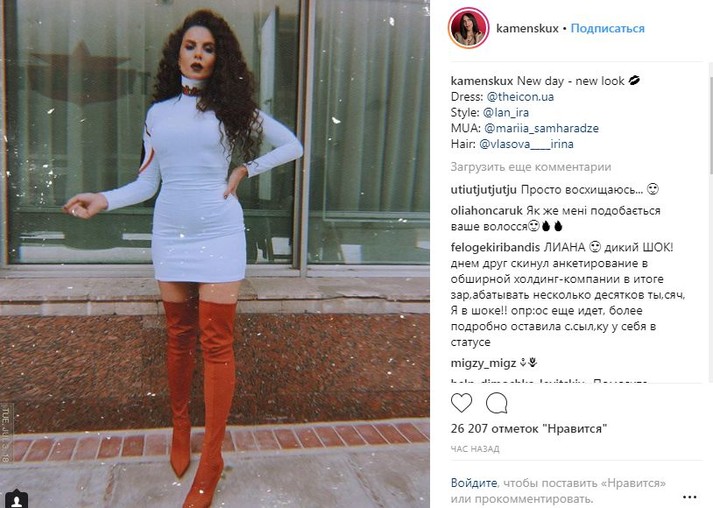Open commenter utiutjutjutju profile
The width and height of the screenshot is (713, 508).
pyautogui.click(x=483, y=190)
